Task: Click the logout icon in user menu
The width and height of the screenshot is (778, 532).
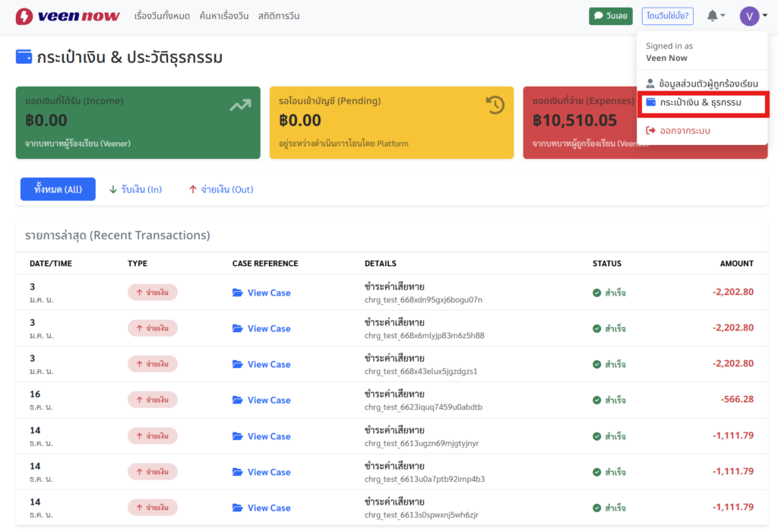Action: (650, 131)
